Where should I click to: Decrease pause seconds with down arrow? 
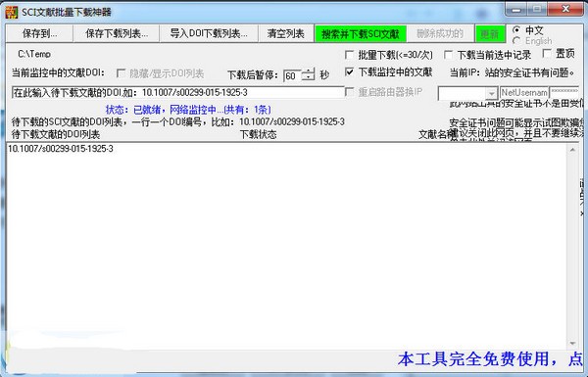308,77
